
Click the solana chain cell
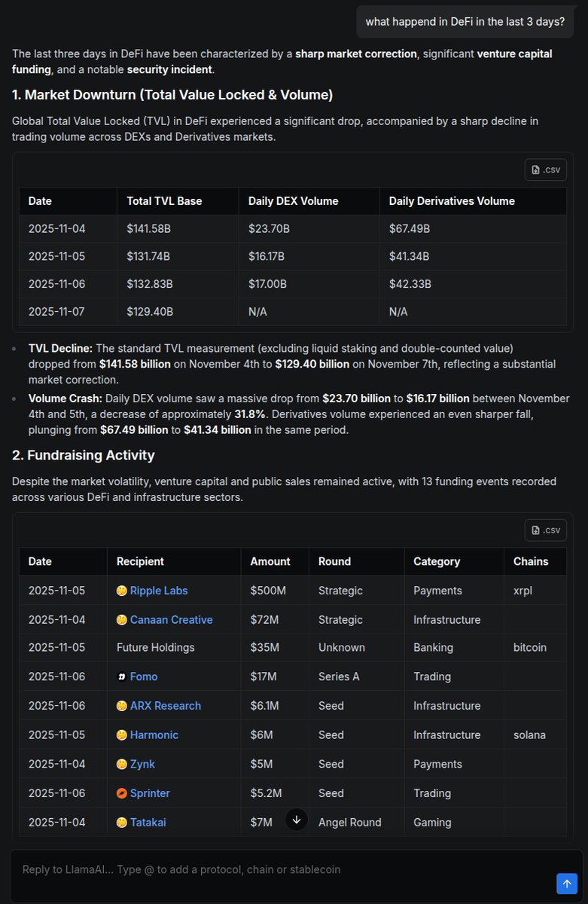535,734
